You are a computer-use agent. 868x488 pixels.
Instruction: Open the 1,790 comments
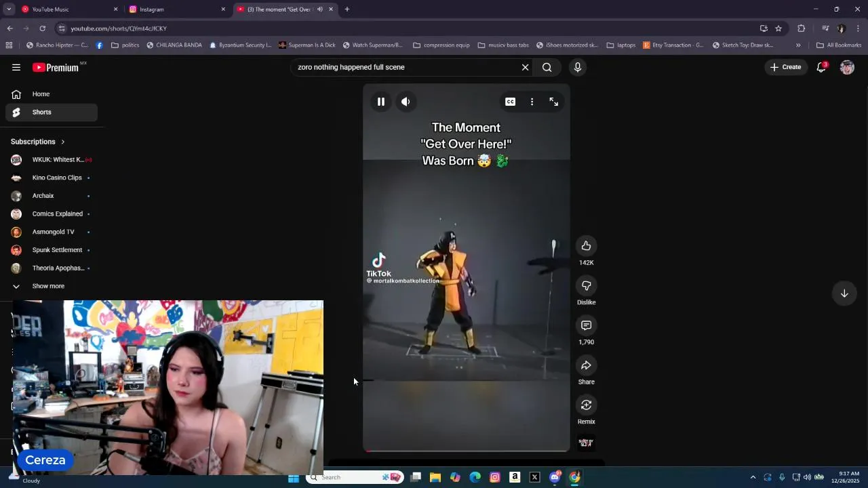(x=586, y=325)
